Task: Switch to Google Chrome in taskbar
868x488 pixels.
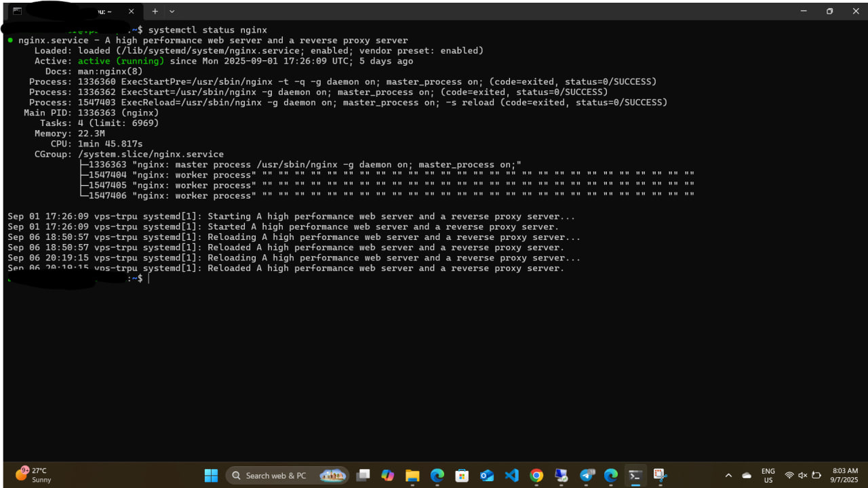Action: coord(536,475)
